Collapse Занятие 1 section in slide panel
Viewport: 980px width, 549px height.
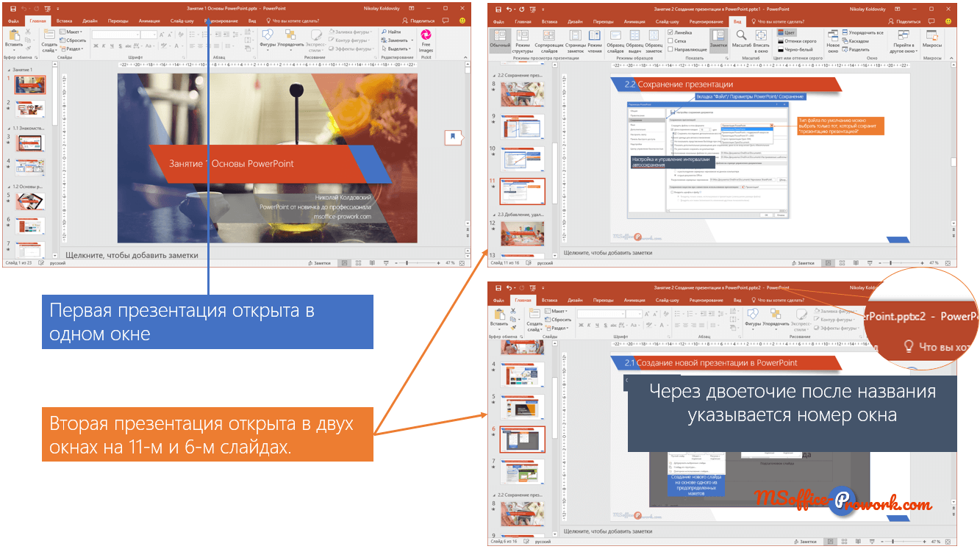(8, 68)
